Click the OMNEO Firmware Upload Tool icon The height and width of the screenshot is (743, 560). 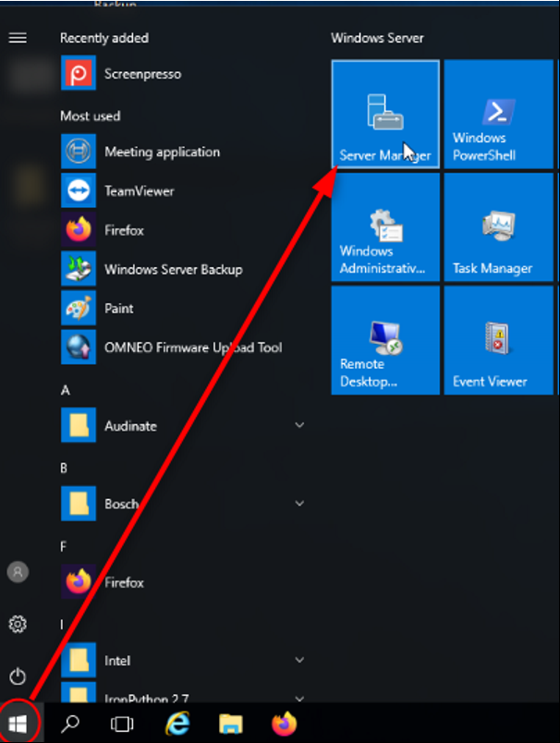79,347
